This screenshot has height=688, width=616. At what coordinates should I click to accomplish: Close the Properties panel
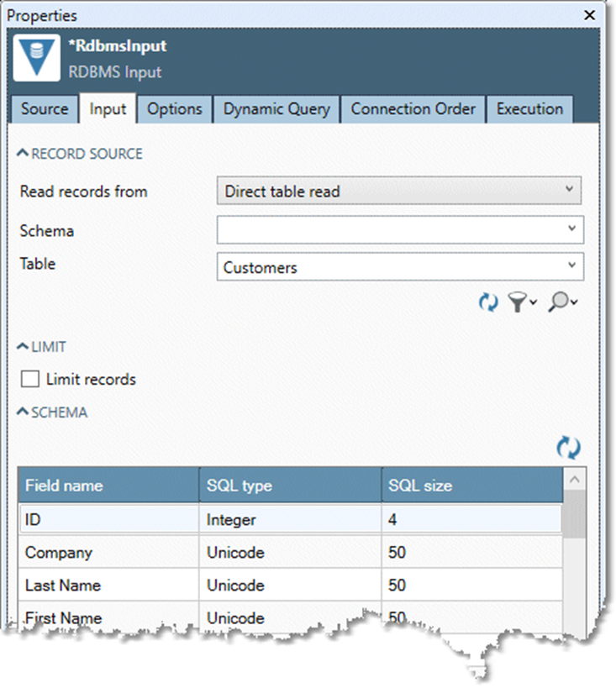click(x=591, y=15)
